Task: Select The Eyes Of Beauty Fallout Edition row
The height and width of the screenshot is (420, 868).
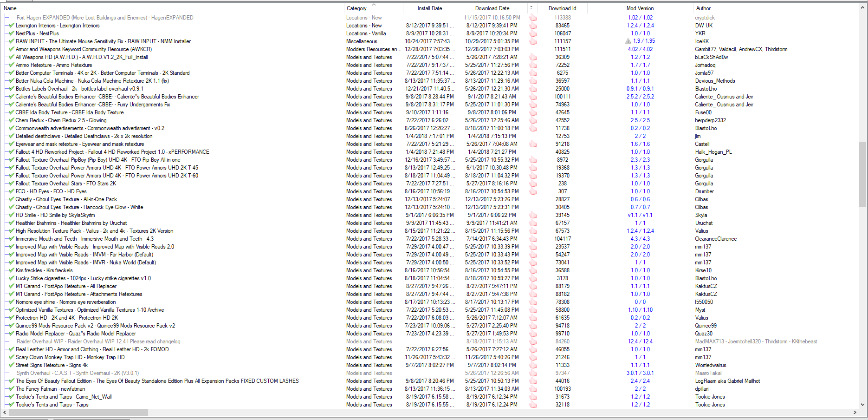Action: coord(429,381)
